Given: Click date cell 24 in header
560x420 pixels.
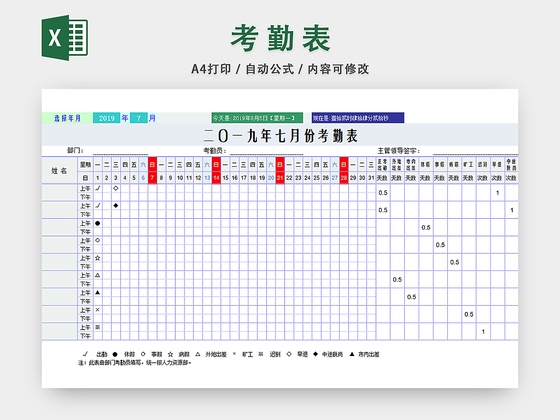Looking at the screenshot, I should pyautogui.click(x=307, y=178).
